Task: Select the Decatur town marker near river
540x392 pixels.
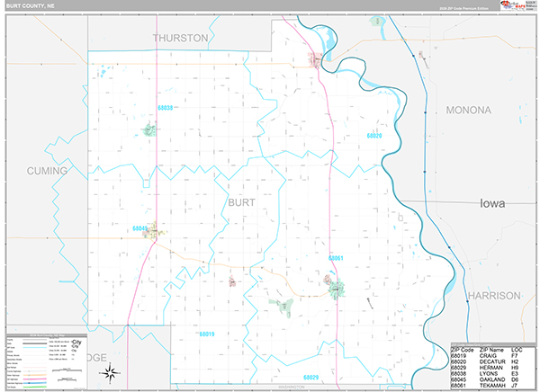Action: click(317, 60)
